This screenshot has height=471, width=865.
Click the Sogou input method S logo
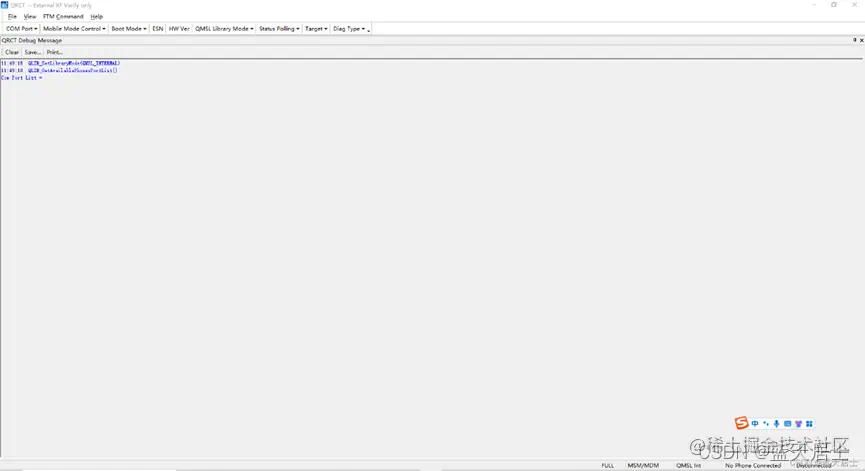741,423
